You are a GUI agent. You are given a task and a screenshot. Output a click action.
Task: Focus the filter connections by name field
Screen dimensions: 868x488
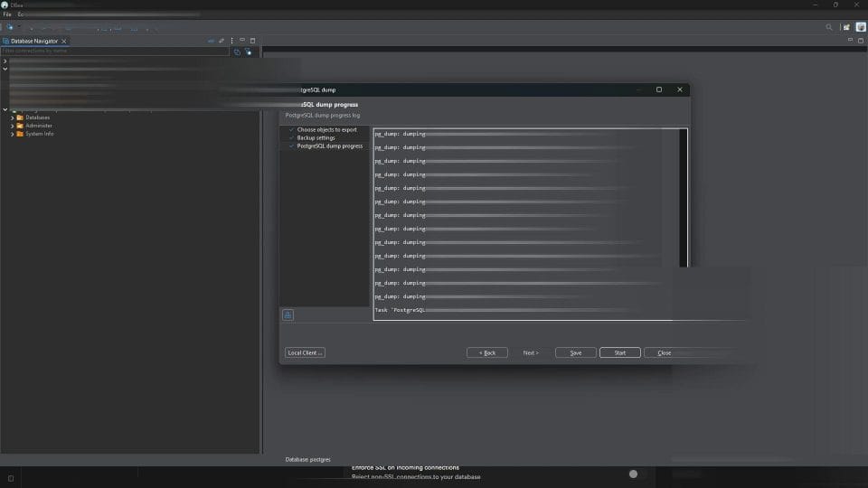pos(115,51)
